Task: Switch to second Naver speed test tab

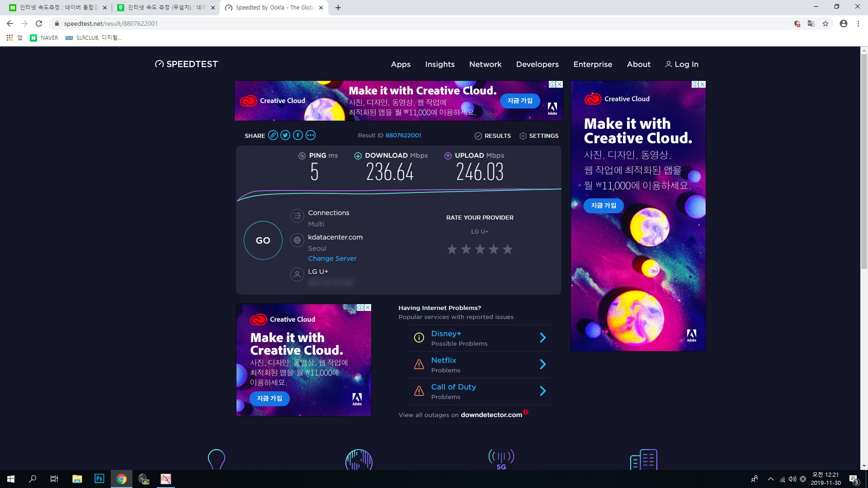Action: point(165,8)
